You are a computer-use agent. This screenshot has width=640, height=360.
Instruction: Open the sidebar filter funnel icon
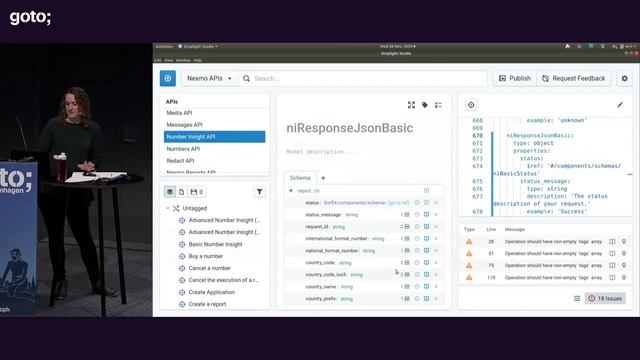coord(259,192)
